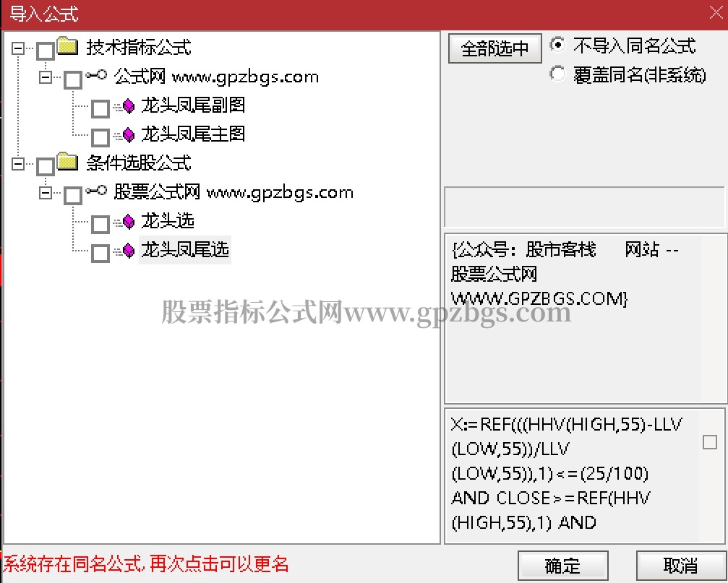Click the scrollbar thumb in the formula code box
This screenshot has height=583, width=728.
click(710, 442)
